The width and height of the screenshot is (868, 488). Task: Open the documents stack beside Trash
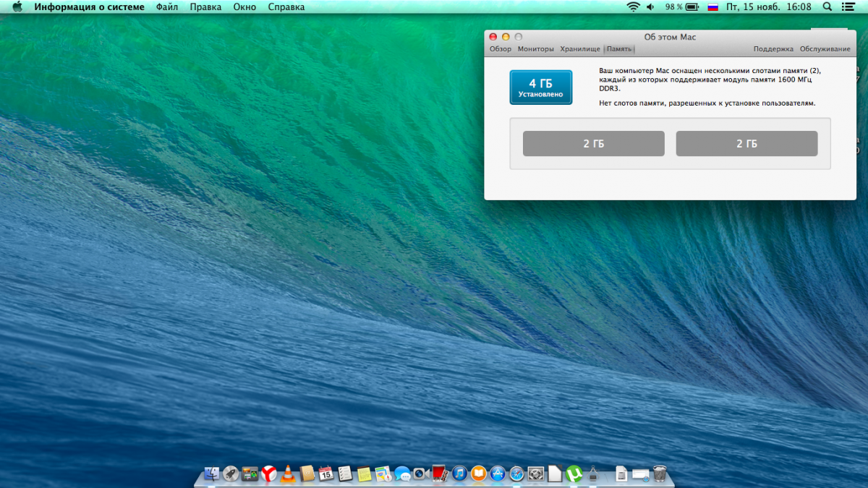click(621, 474)
